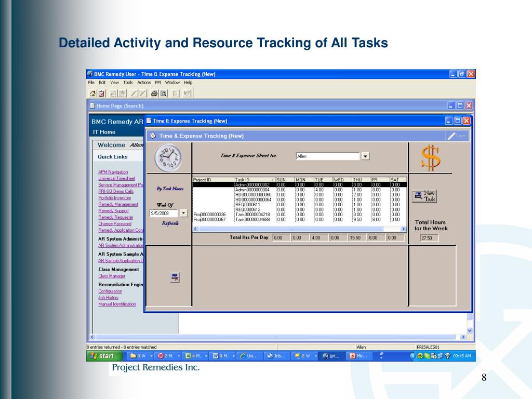Open the Tools menu
The width and height of the screenshot is (532, 399).
click(x=128, y=83)
